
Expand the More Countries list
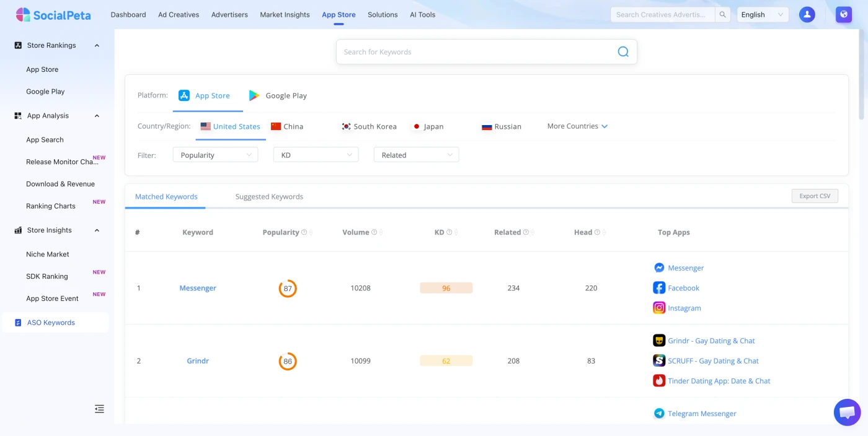point(577,126)
